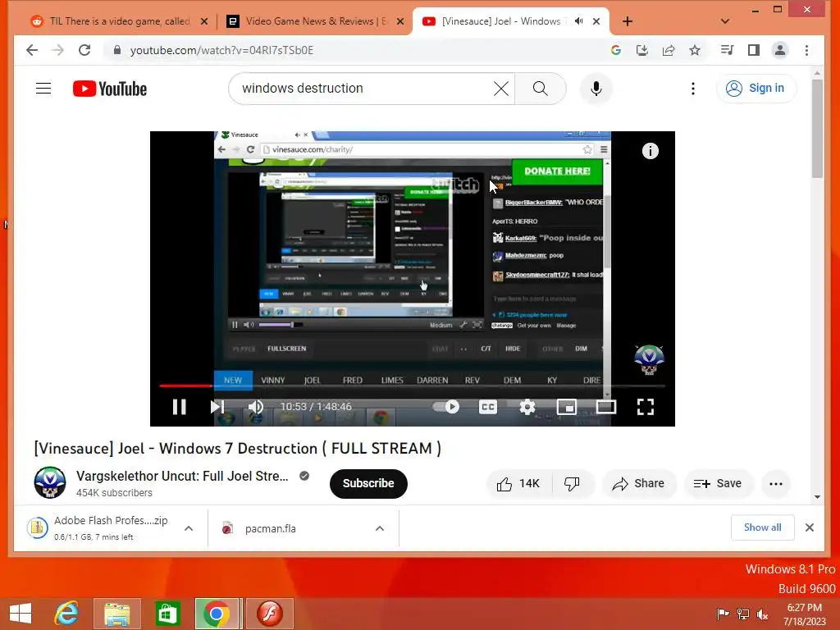Open Chrome three-dot menu
The height and width of the screenshot is (630, 840).
coord(807,50)
